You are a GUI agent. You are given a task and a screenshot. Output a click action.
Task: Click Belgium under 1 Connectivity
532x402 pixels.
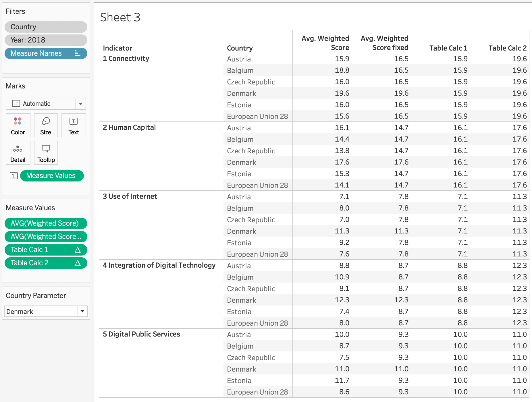pyautogui.click(x=240, y=70)
